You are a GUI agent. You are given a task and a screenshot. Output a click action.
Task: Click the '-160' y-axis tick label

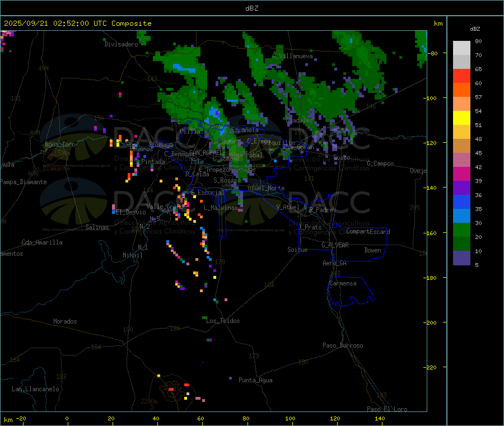431,233
